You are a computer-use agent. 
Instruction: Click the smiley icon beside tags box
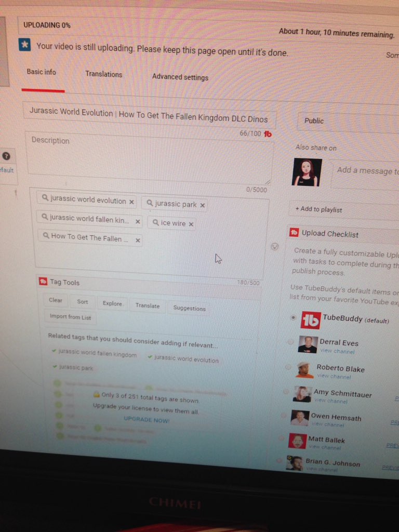click(x=275, y=247)
